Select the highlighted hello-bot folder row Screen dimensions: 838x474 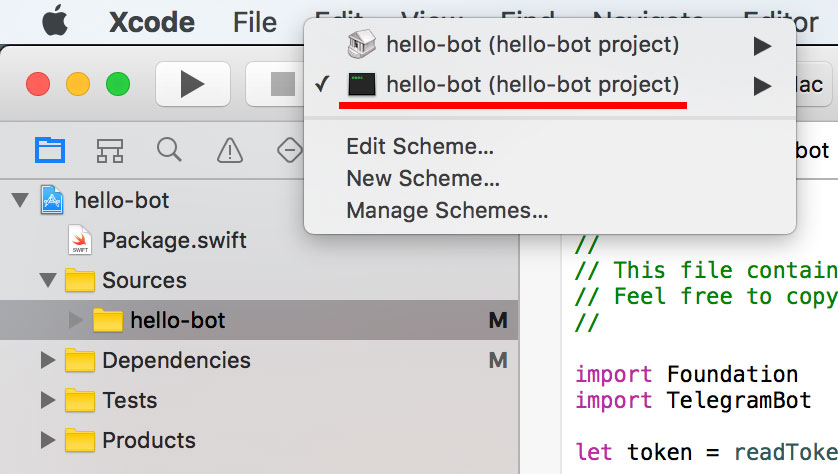[259, 320]
